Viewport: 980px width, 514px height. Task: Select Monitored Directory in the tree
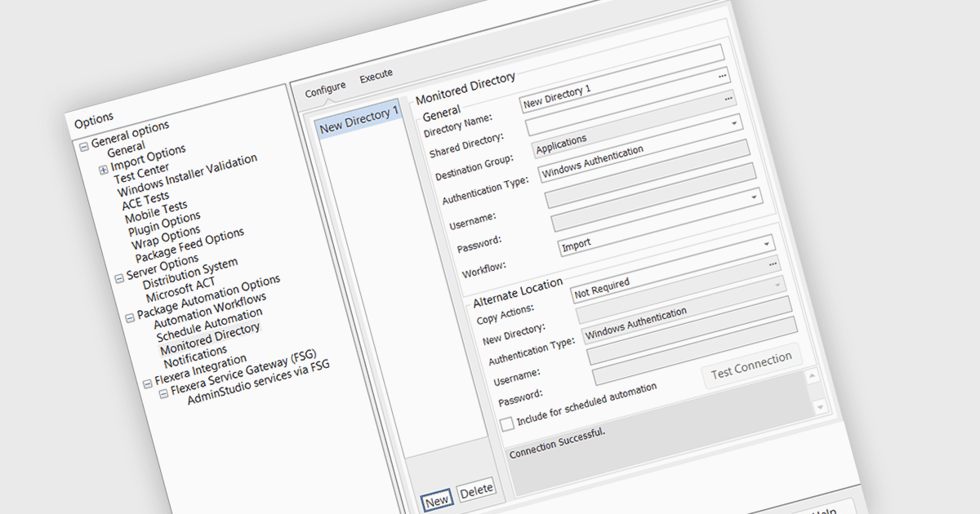[x=210, y=338]
